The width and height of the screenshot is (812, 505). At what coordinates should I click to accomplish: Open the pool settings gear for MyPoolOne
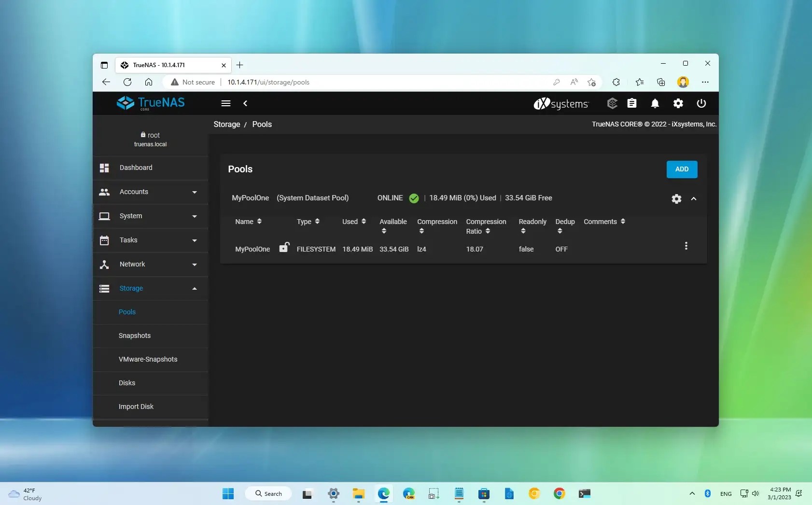(676, 199)
